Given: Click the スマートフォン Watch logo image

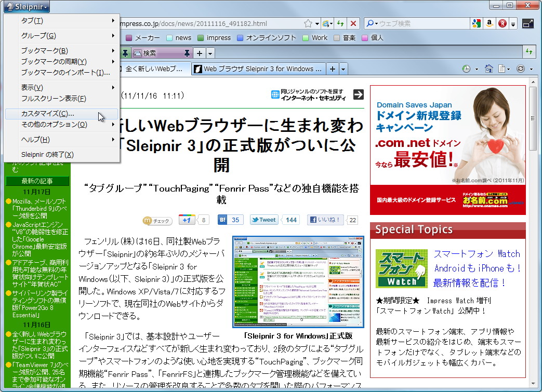Looking at the screenshot, I should pyautogui.click(x=402, y=269).
